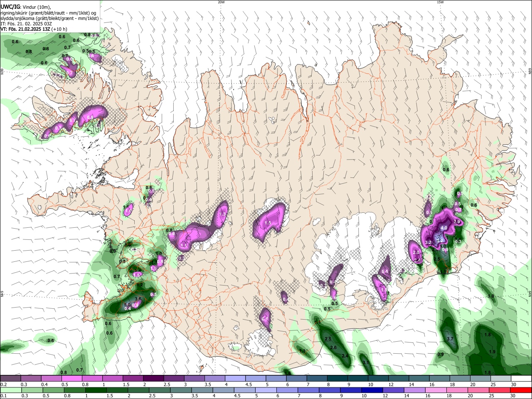Click the '15W' longitude label
532x399 pixels.
pyautogui.click(x=440, y=2)
